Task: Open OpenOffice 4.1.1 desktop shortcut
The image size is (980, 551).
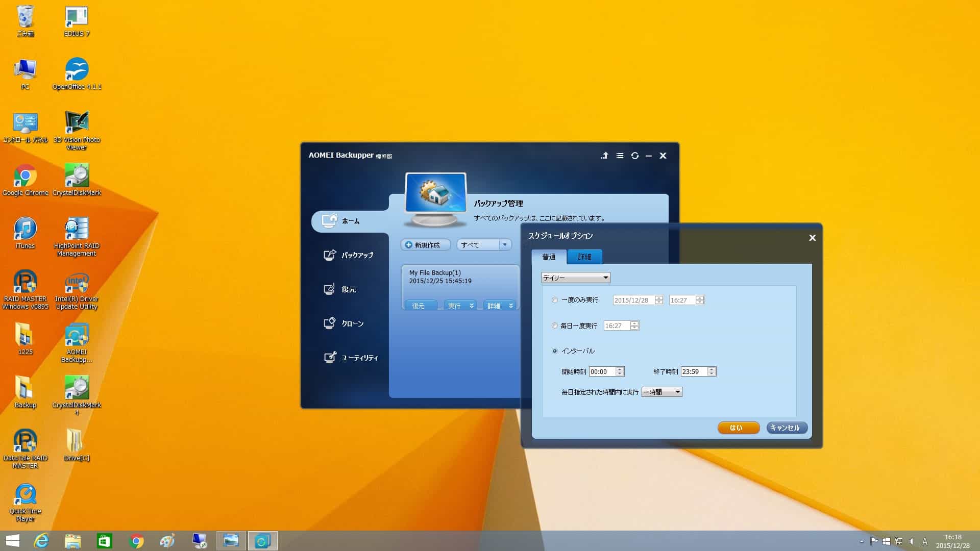Action: [x=77, y=74]
